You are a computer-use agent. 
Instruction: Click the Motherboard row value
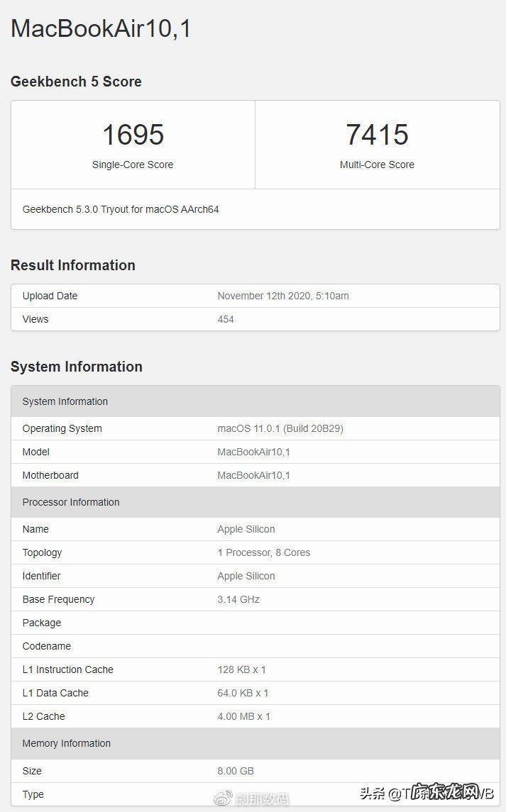pos(253,475)
